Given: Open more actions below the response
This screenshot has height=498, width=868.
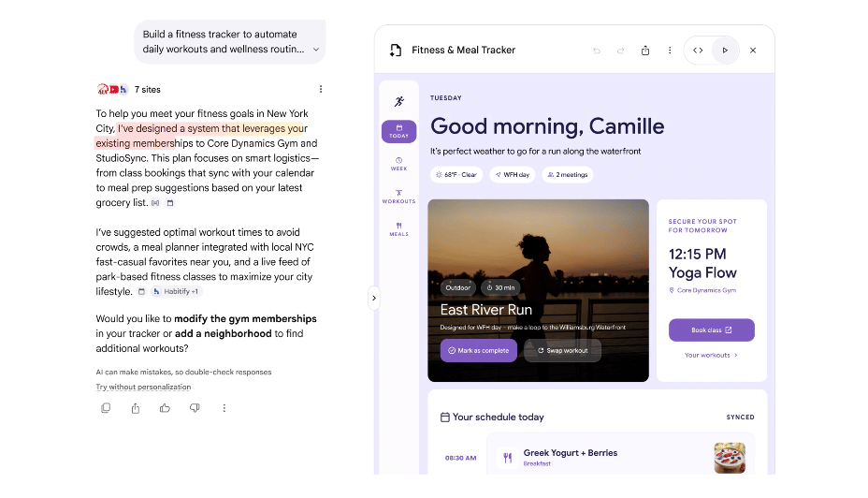Looking at the screenshot, I should (x=224, y=408).
